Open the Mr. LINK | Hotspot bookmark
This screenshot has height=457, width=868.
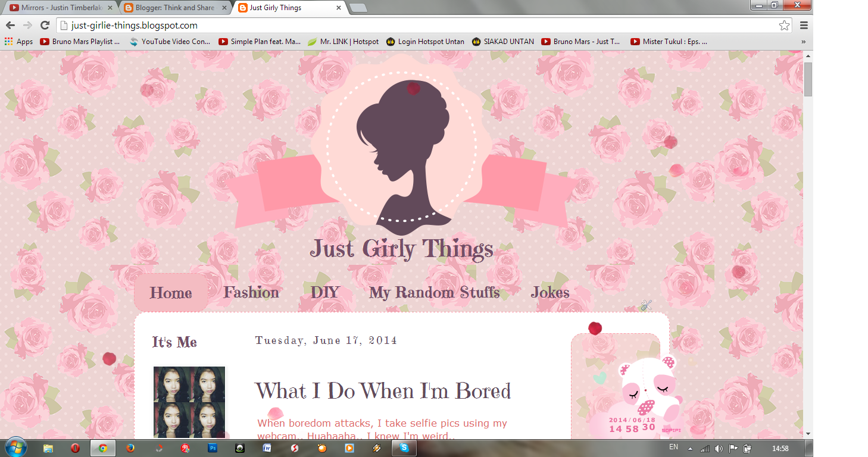343,42
